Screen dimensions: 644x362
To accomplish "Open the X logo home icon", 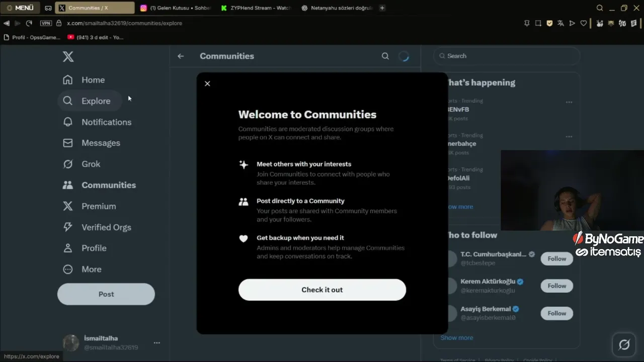I will [68, 56].
